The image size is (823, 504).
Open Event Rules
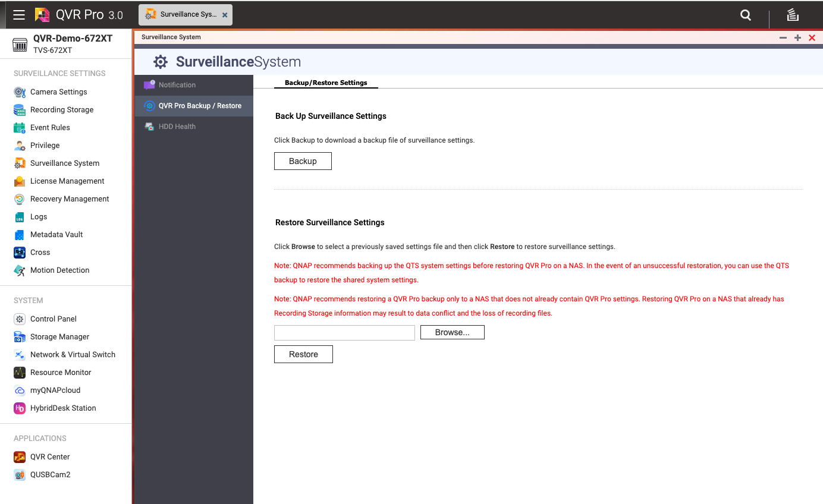pyautogui.click(x=51, y=127)
